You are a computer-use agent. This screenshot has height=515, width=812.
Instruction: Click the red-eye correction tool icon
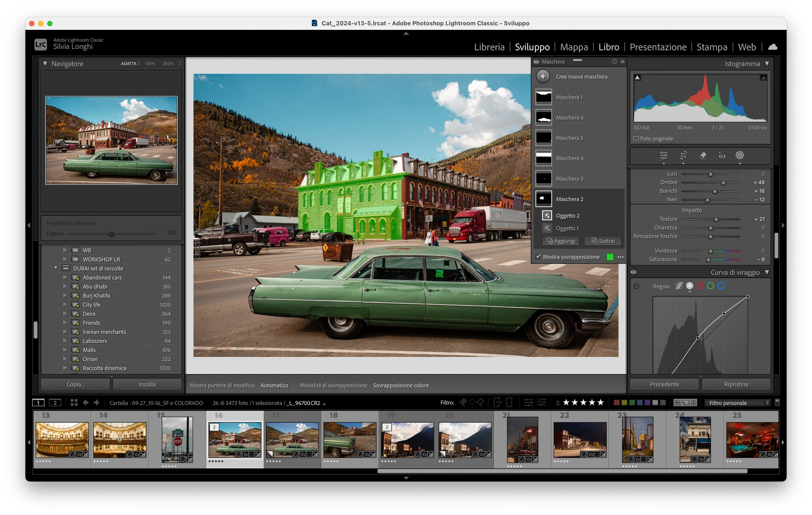click(722, 155)
